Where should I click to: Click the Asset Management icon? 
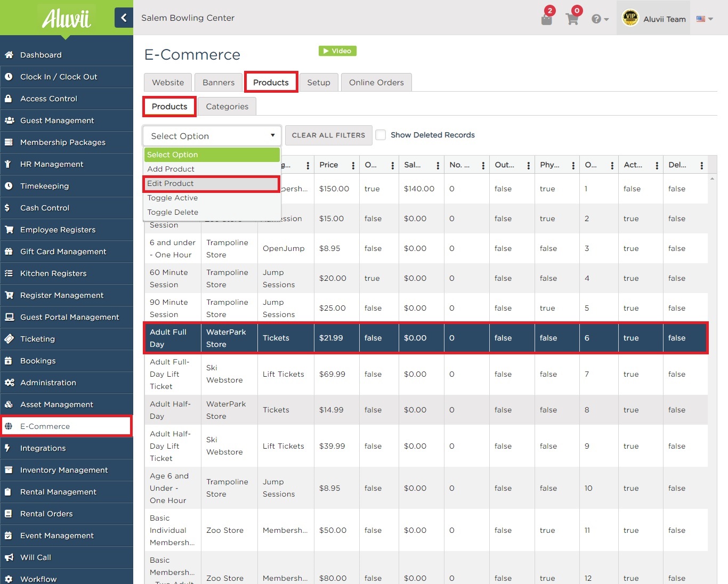coord(9,404)
